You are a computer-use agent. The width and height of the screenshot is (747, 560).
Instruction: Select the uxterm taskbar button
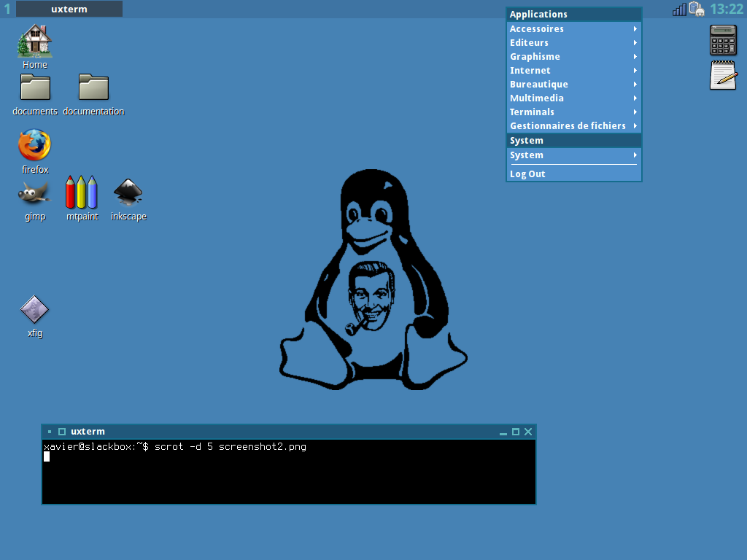coord(69,9)
